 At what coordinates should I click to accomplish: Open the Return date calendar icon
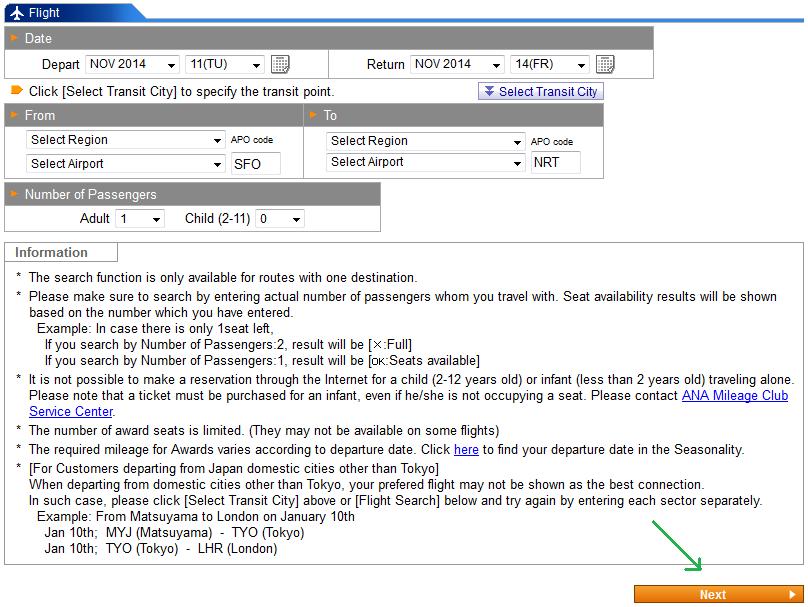coord(605,65)
